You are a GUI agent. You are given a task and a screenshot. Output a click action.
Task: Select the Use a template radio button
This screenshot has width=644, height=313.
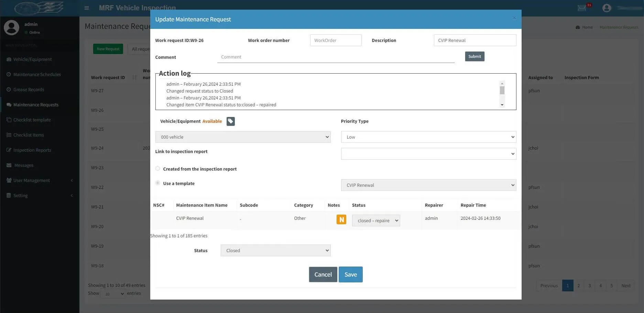(157, 183)
